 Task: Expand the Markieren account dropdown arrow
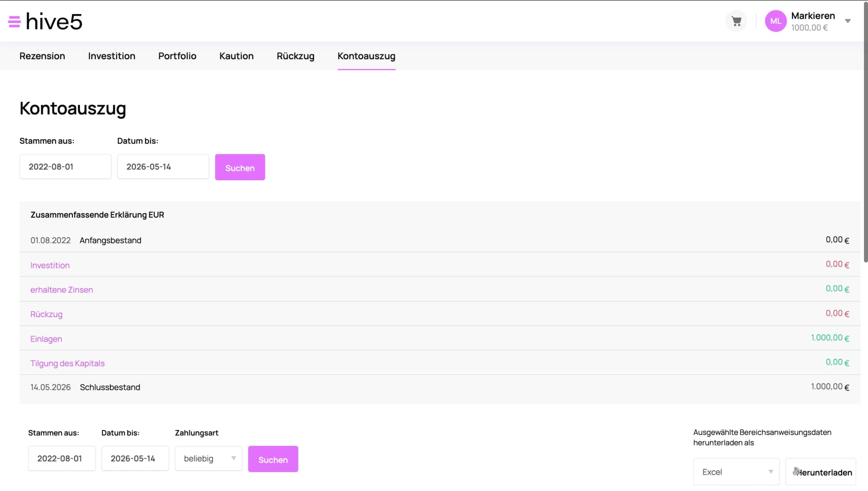click(x=848, y=21)
